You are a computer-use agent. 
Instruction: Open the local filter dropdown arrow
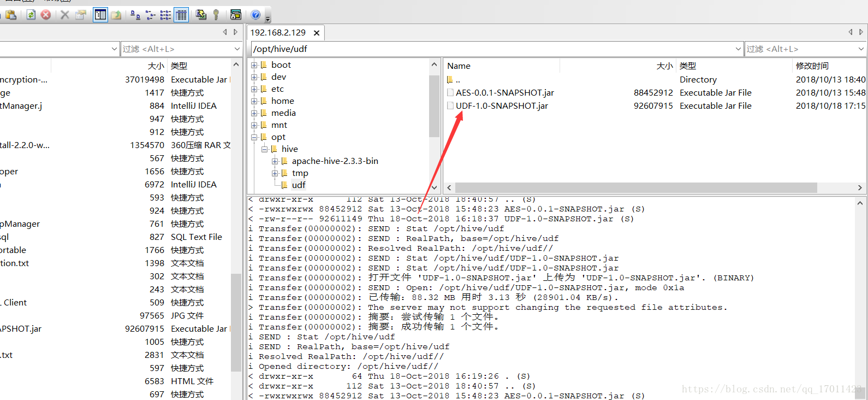tap(237, 49)
